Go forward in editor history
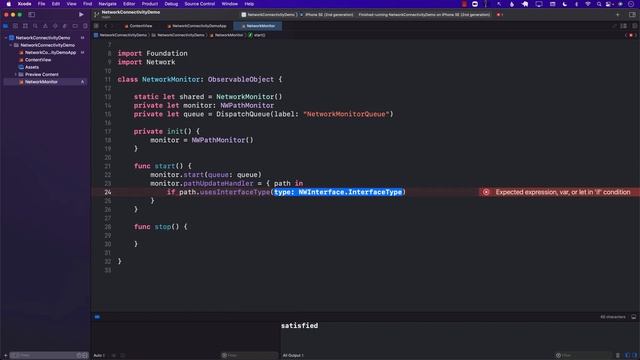 (112, 26)
